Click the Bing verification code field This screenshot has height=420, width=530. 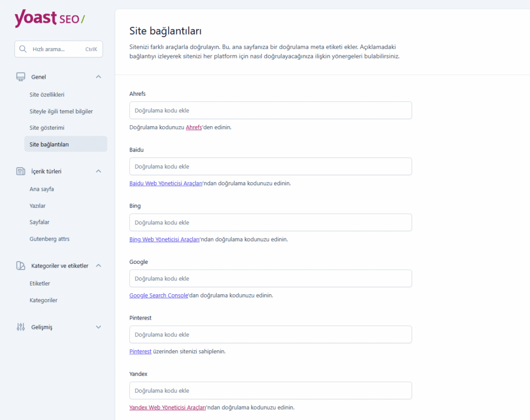[270, 222]
